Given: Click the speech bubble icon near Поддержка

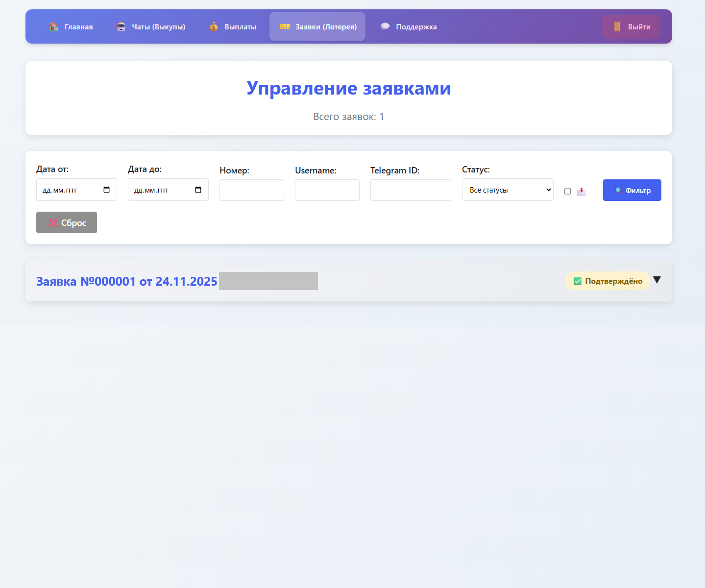Looking at the screenshot, I should coord(385,26).
